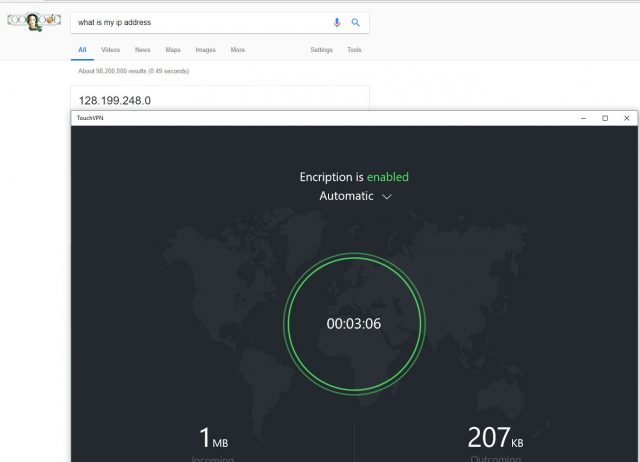Click the 1 MB incoming data value

tap(213, 438)
